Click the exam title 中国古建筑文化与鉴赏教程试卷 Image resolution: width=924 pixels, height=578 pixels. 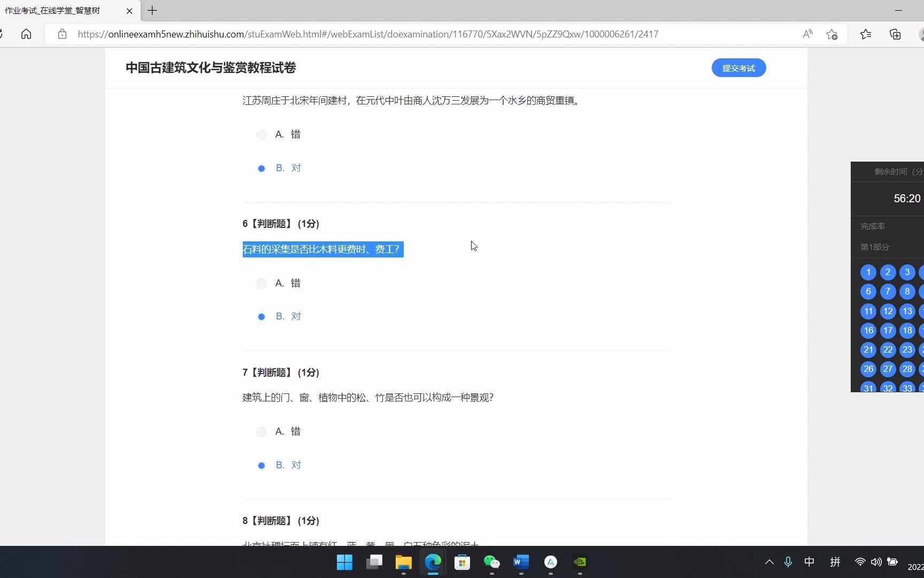[211, 68]
